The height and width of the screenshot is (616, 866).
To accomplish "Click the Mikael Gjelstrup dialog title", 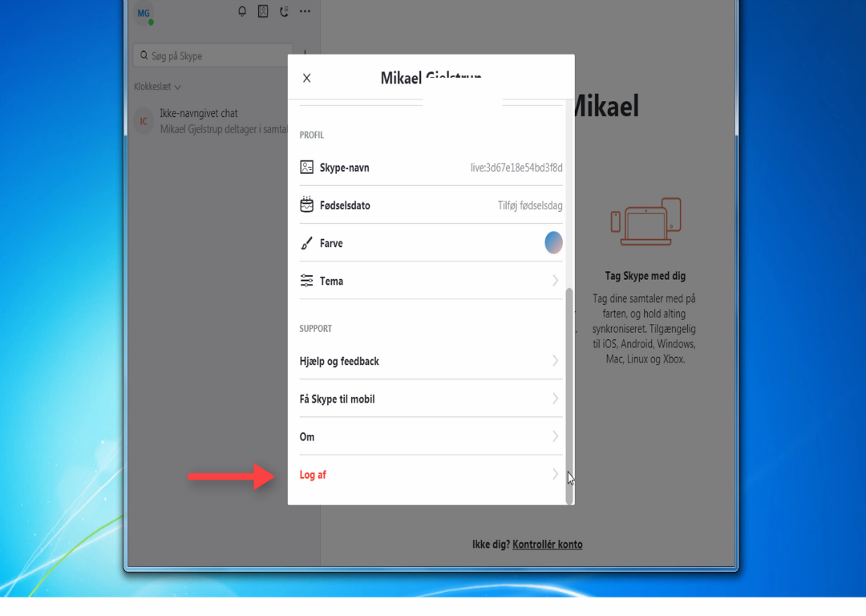I will coord(431,78).
